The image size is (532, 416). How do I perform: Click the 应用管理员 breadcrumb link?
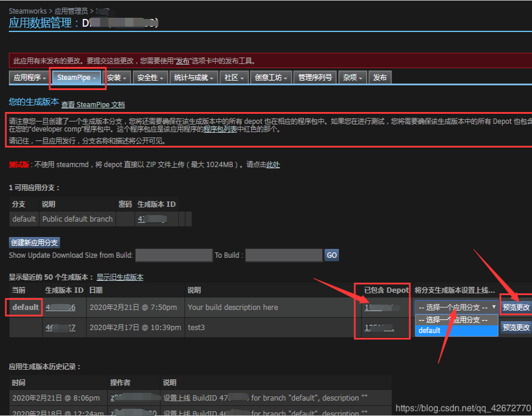[71, 11]
